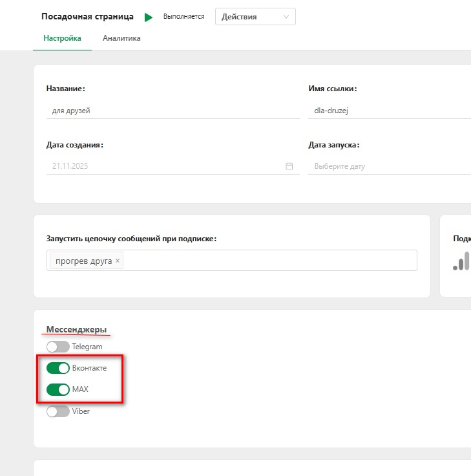Focus the "Название" input field
This screenshot has width=471, height=476.
click(173, 111)
